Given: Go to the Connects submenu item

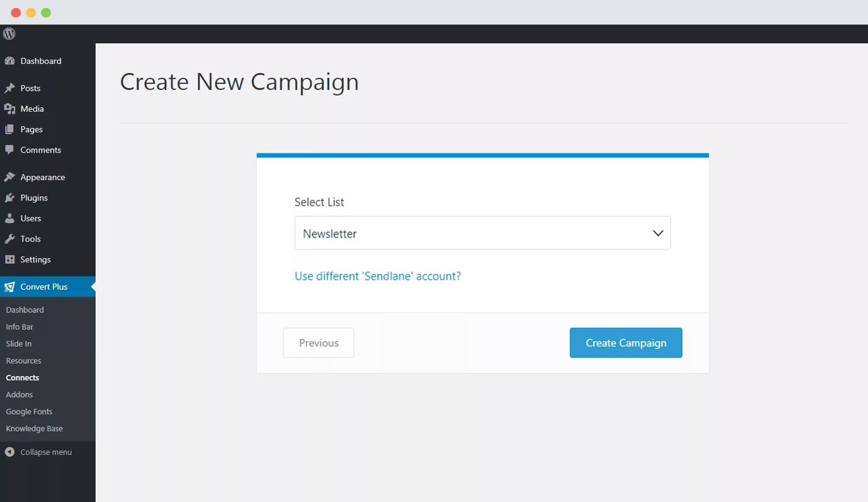Looking at the screenshot, I should (22, 377).
